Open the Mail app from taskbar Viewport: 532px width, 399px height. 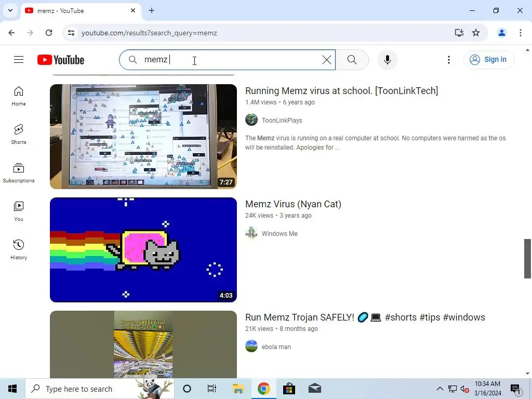315,389
